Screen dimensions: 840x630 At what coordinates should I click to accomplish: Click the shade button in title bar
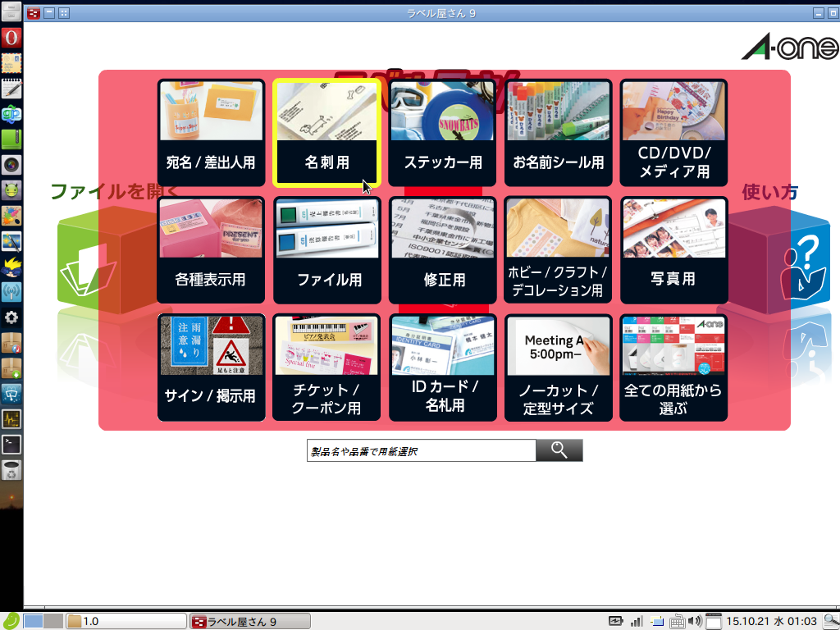[48, 13]
